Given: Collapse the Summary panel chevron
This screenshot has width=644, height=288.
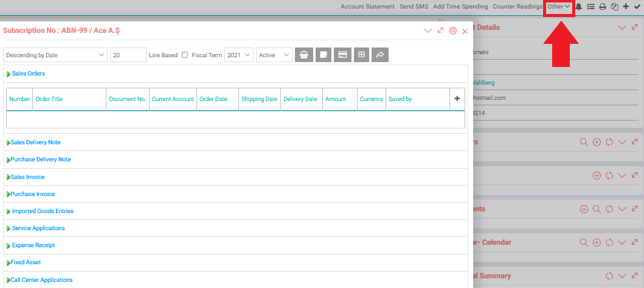Looking at the screenshot, I should [x=622, y=276].
